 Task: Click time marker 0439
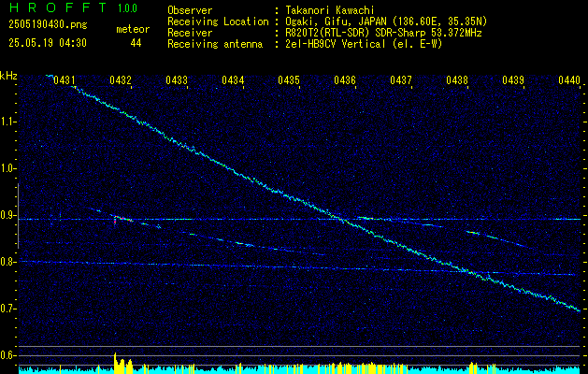513,79
